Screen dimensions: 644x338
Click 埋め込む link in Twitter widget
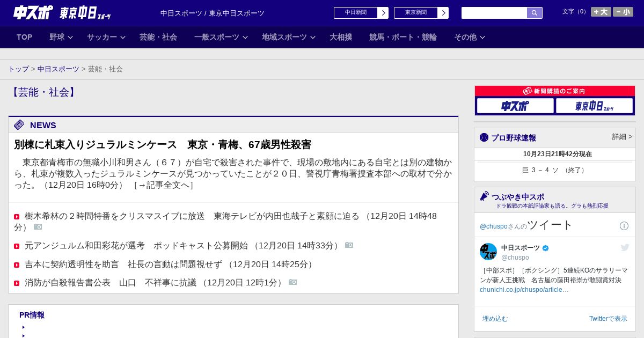click(x=495, y=319)
